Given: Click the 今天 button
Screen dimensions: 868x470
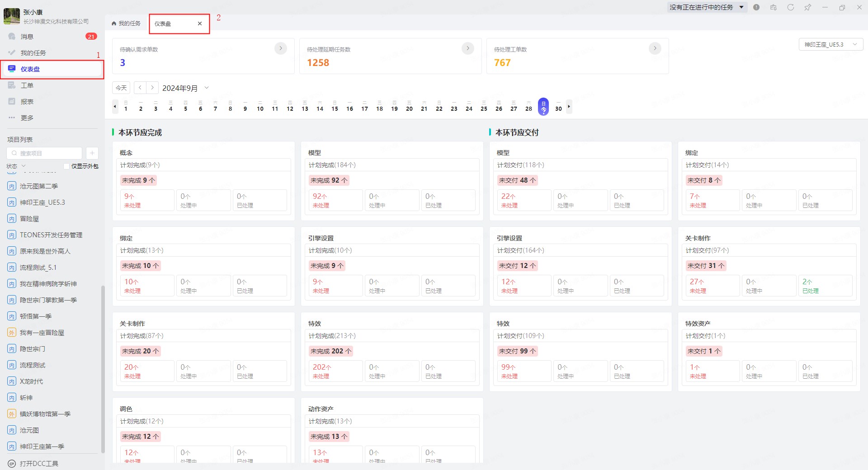Looking at the screenshot, I should [121, 88].
